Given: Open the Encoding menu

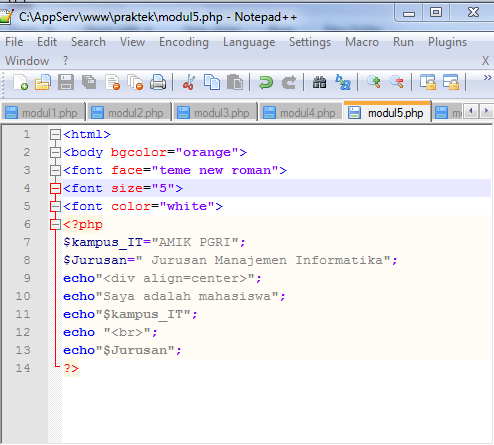Looking at the screenshot, I should [184, 42].
